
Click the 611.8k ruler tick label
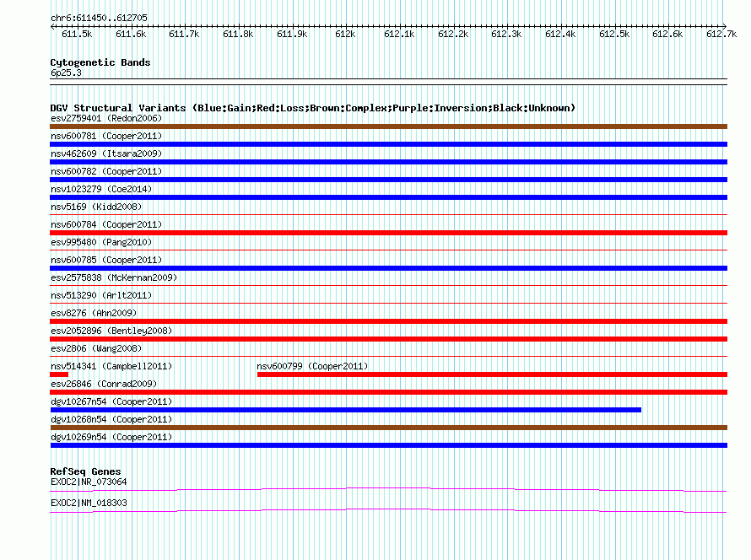click(238, 34)
